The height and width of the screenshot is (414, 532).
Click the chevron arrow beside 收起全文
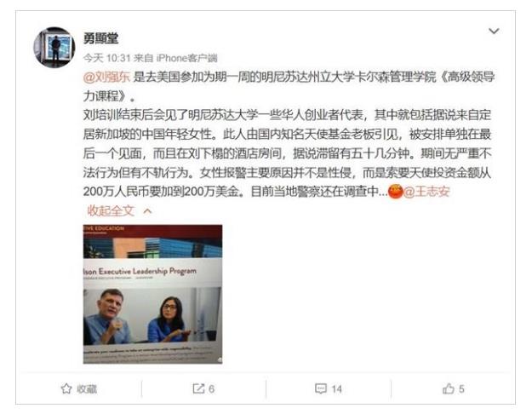click(x=147, y=211)
